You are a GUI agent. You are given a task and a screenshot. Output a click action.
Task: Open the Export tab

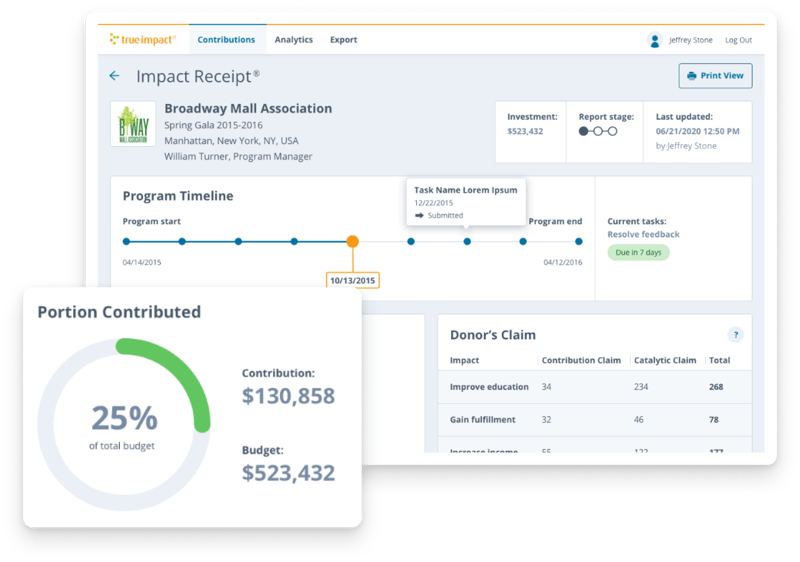pyautogui.click(x=343, y=39)
